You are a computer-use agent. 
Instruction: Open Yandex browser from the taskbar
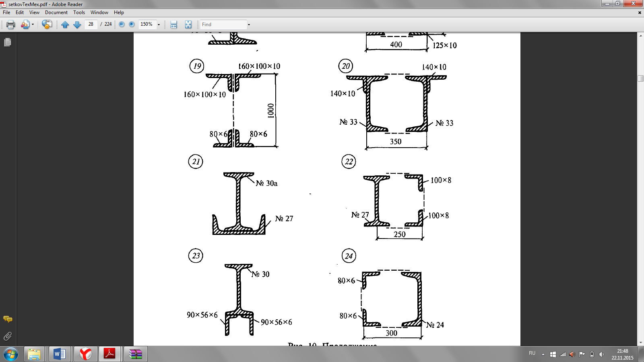[x=85, y=354]
